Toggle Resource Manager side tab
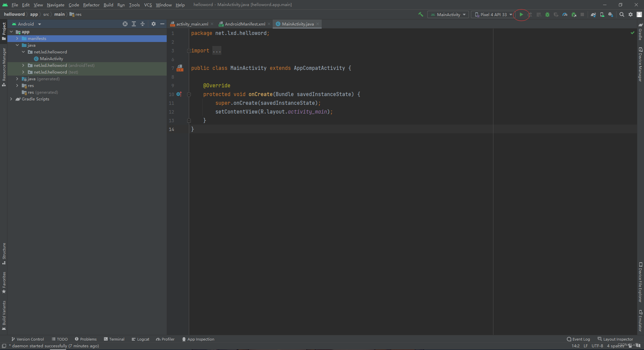The image size is (644, 350). point(4,67)
